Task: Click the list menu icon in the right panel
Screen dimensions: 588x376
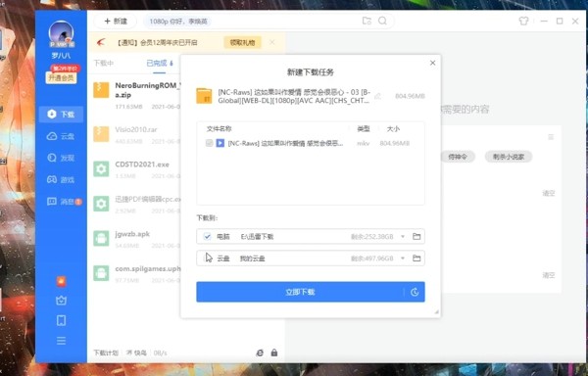Action: click(551, 137)
